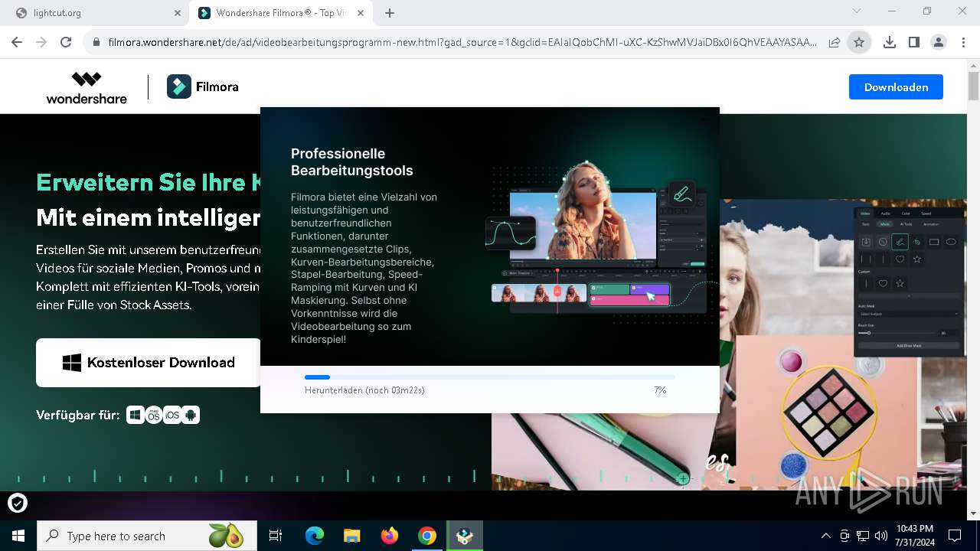Click 'Professionelle Bearbeitungstools' heading

pyautogui.click(x=352, y=162)
